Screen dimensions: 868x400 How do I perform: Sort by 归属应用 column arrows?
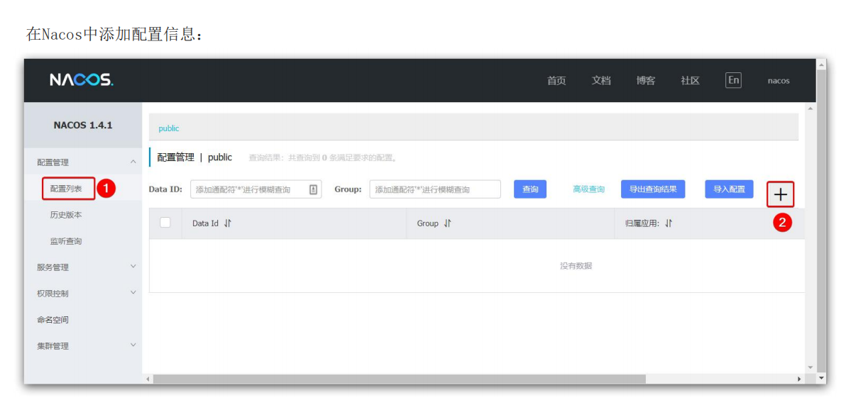tap(669, 223)
